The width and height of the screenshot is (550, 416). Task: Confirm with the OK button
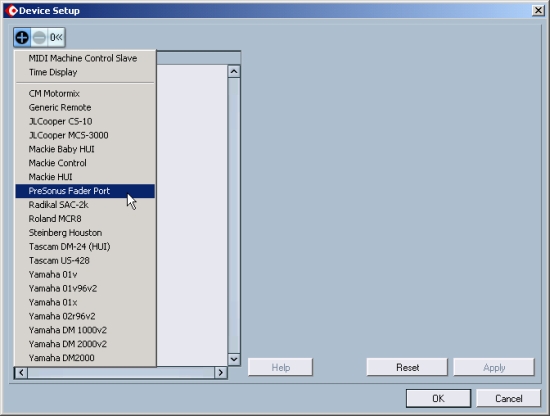click(438, 398)
